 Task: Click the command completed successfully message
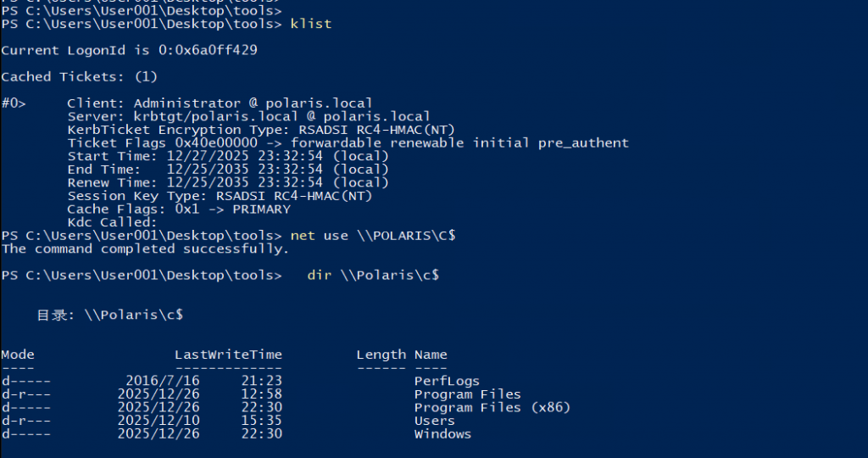pyautogui.click(x=145, y=249)
